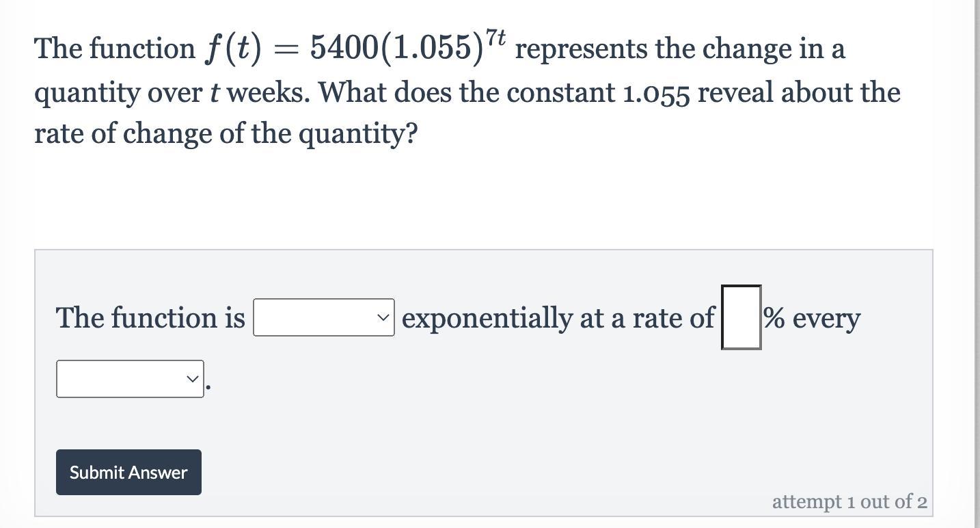This screenshot has height=528, width=980.
Task: Click the 'exponentially at a rate of' text
Action: click(x=557, y=318)
